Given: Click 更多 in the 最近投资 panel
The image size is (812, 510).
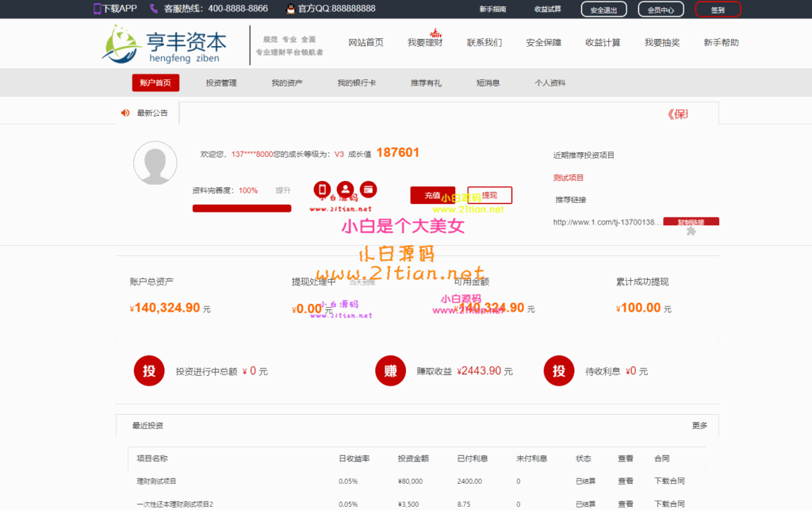Looking at the screenshot, I should tap(699, 426).
